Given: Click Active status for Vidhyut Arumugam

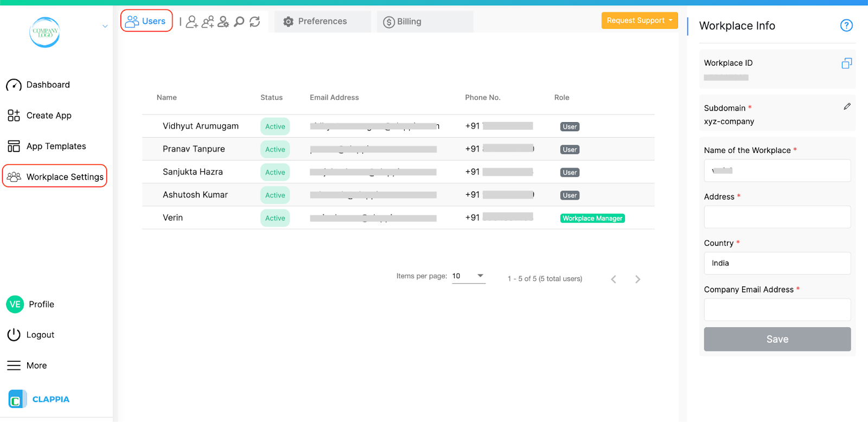Looking at the screenshot, I should click(x=275, y=126).
